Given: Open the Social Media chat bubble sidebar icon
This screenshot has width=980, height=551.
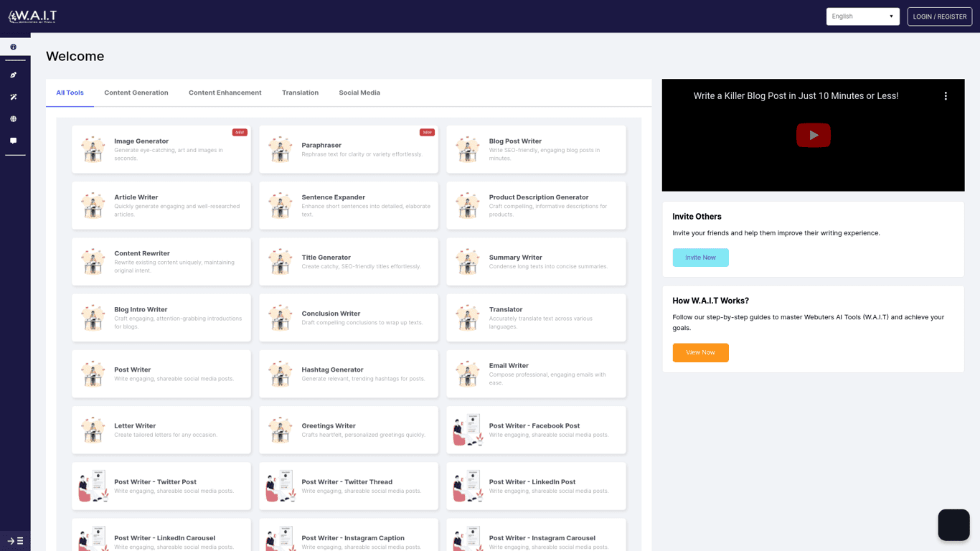Looking at the screenshot, I should tap(13, 141).
